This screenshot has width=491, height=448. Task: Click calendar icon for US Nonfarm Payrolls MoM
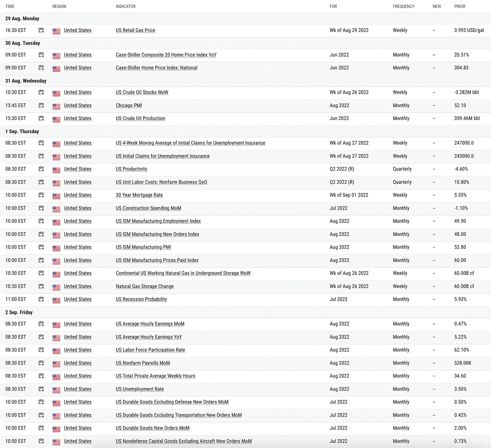41,363
